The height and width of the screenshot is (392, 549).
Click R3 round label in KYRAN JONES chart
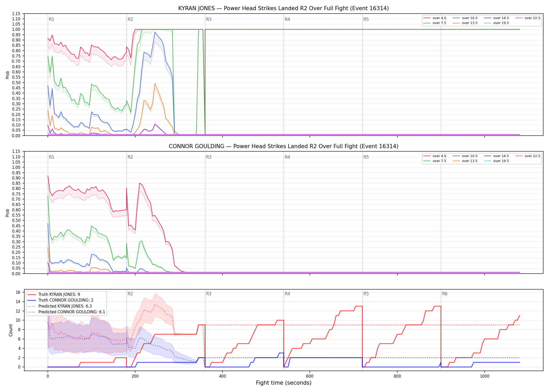pyautogui.click(x=209, y=19)
